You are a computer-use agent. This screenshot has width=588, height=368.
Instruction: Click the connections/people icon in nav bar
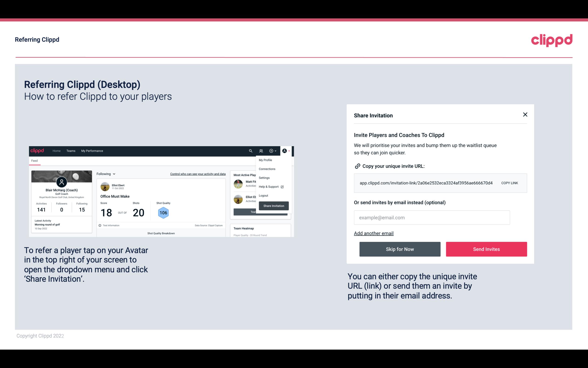[261, 151]
